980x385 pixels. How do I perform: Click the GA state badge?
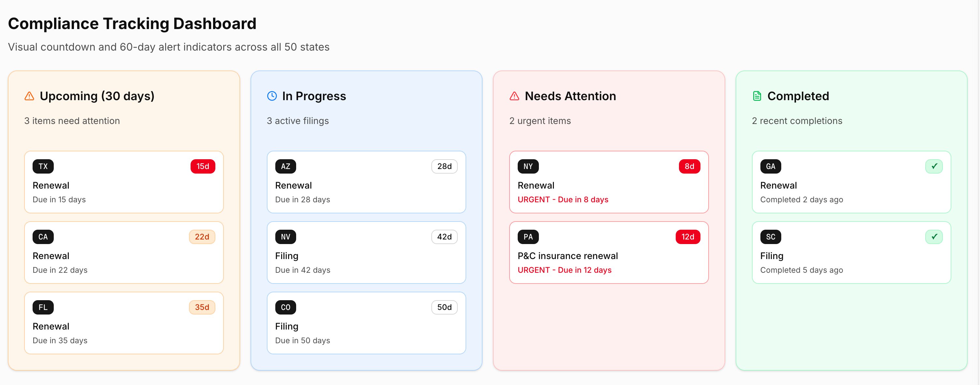coord(771,166)
